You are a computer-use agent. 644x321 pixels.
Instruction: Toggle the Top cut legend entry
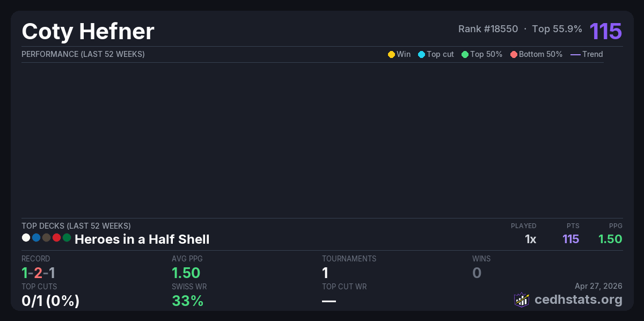tap(436, 54)
